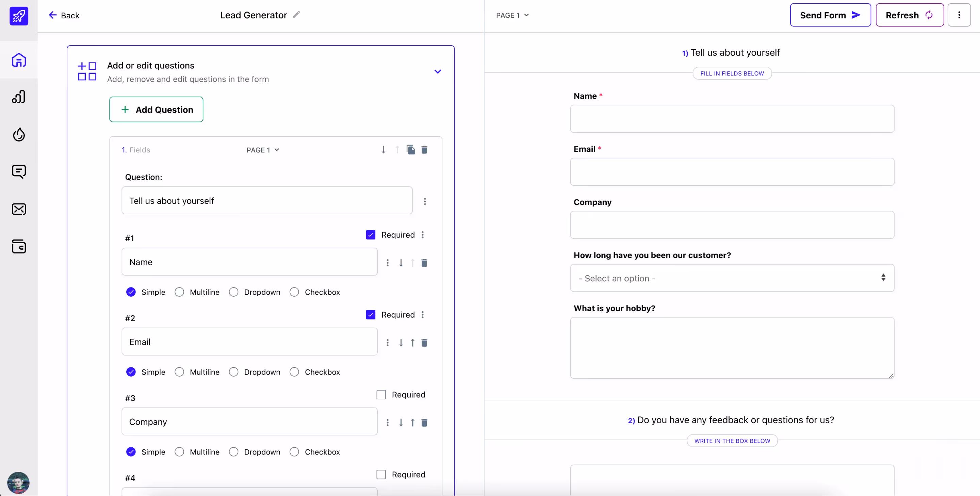Open the analytics chart sidebar icon
This screenshot has height=496, width=980.
point(19,97)
